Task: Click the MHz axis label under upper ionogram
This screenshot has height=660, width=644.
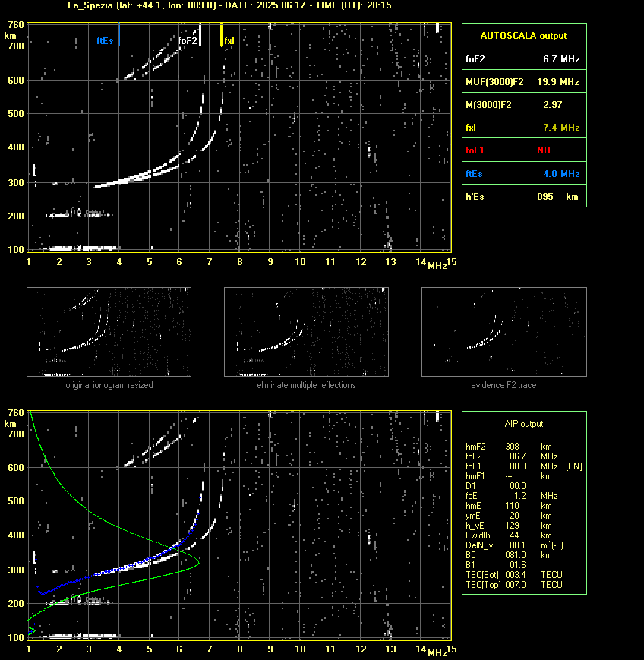Action: [437, 266]
